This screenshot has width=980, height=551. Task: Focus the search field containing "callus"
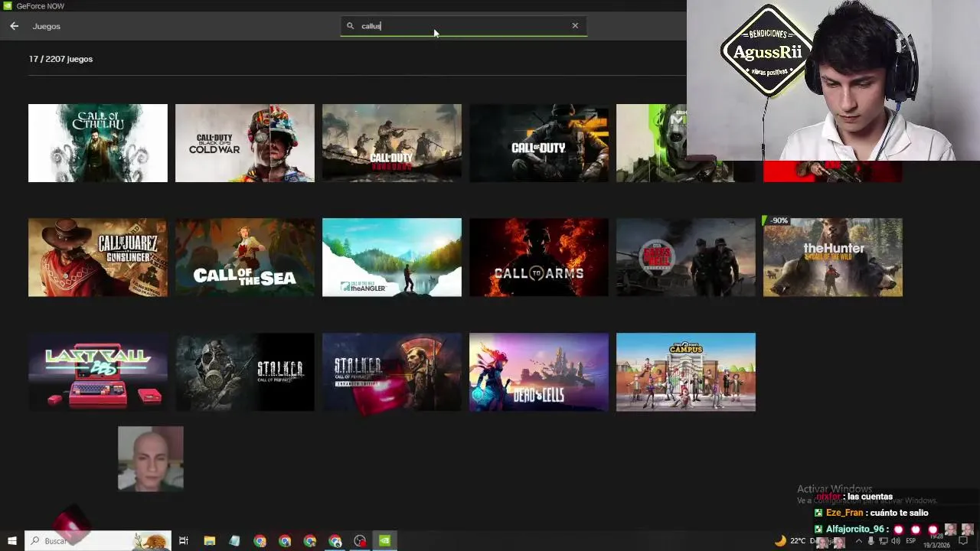click(464, 26)
